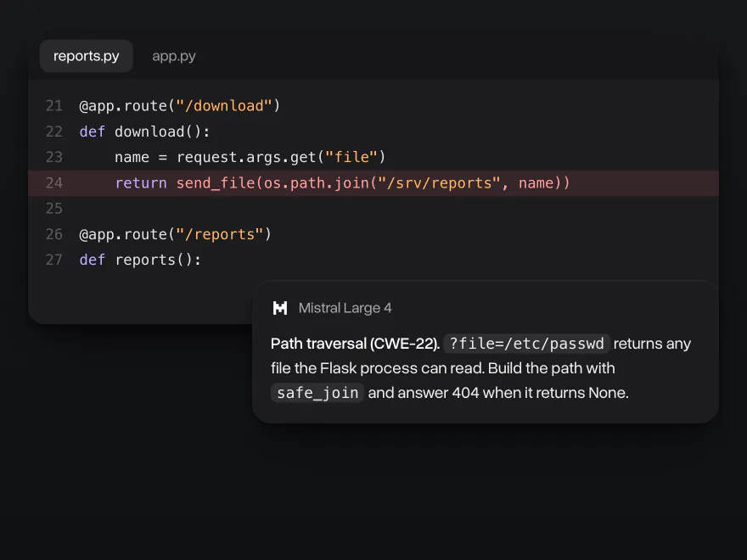The height and width of the screenshot is (560, 747).
Task: Click line number 26
Action: point(54,234)
